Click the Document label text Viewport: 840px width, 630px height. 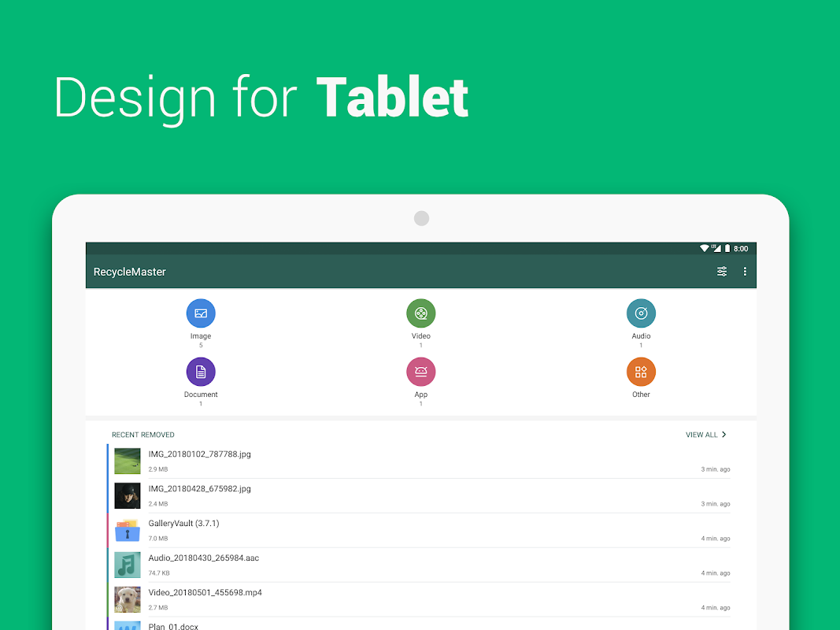(x=201, y=395)
